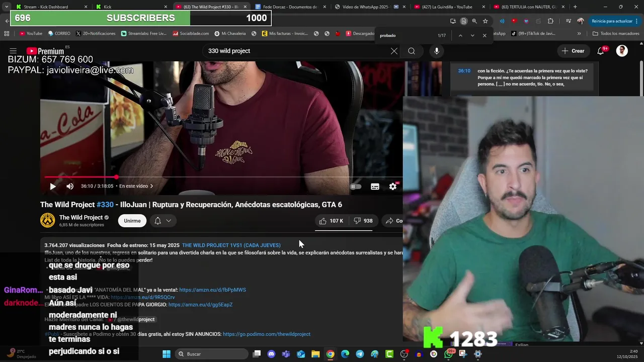Open The Wild Project channel name link
This screenshot has width=644, height=362.
tap(81, 217)
